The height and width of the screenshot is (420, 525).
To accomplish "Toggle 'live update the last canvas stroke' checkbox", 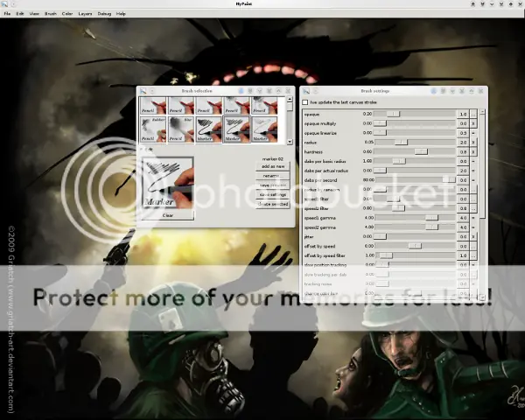I will (x=305, y=102).
